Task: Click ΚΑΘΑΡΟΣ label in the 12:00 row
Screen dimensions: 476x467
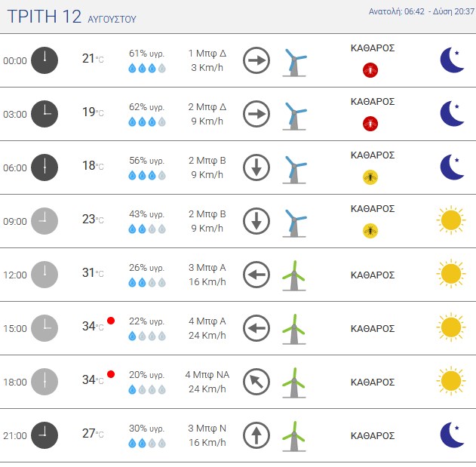Action: coord(373,275)
